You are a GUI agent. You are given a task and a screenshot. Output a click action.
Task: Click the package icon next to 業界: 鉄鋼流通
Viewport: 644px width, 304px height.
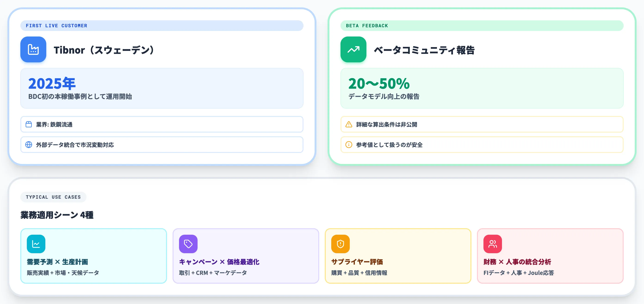(x=29, y=124)
